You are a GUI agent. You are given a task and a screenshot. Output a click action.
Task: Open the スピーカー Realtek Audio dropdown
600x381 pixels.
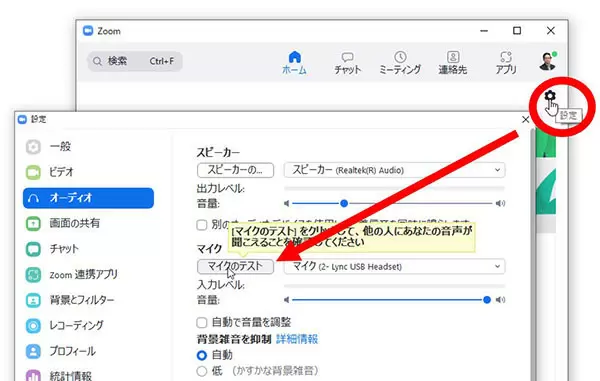(394, 170)
